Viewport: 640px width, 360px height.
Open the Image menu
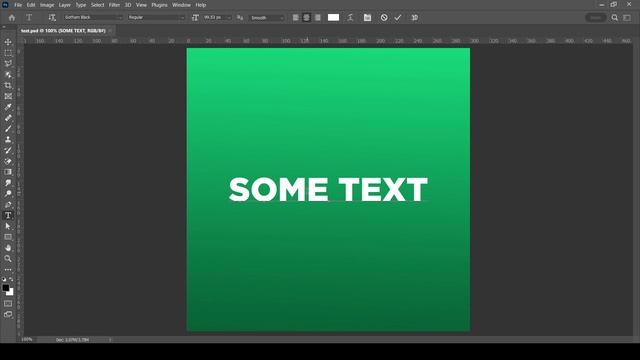tap(47, 5)
